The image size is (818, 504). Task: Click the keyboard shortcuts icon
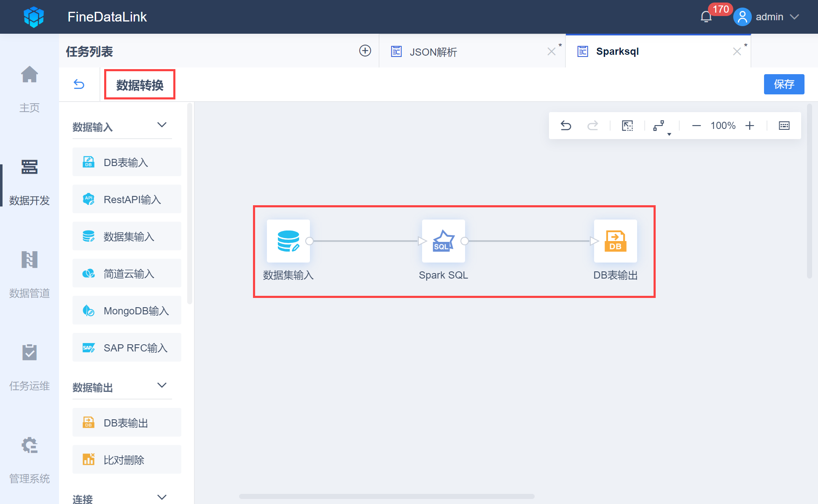coord(784,126)
